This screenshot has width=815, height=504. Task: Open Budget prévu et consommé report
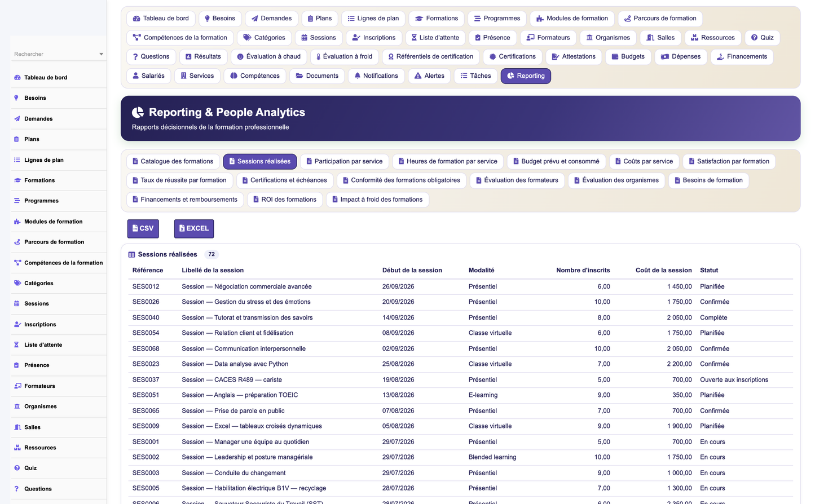(x=557, y=161)
